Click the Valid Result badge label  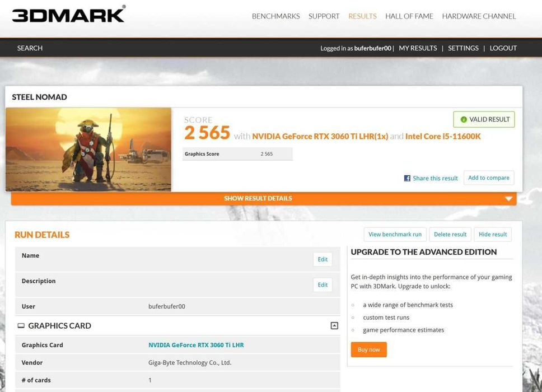tap(489, 119)
